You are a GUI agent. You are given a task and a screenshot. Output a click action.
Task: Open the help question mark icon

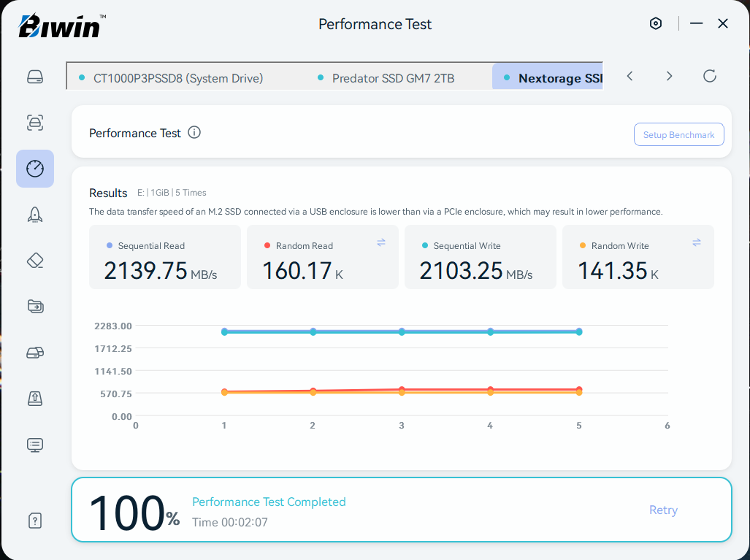coord(35,521)
